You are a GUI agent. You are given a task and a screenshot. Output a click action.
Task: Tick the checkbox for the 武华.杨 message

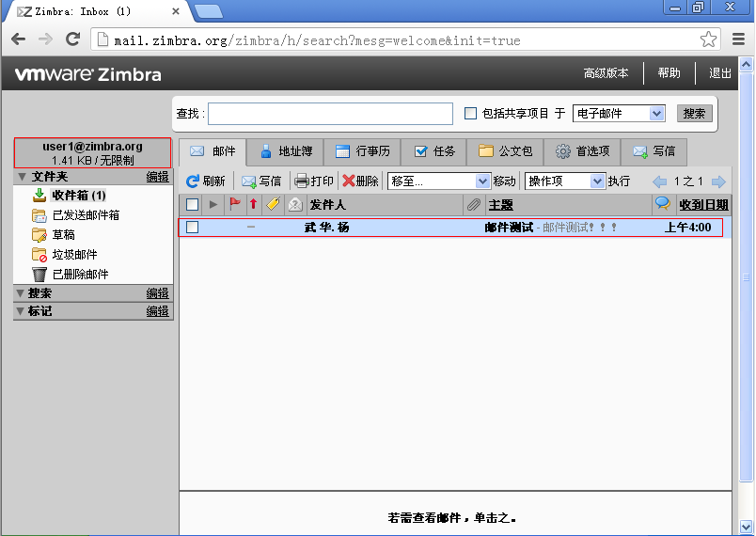[192, 227]
